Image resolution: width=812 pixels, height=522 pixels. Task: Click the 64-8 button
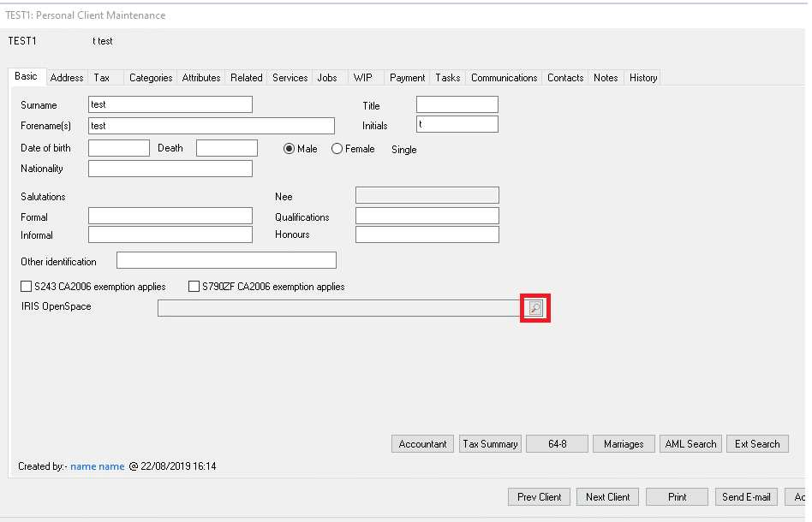coord(557,443)
